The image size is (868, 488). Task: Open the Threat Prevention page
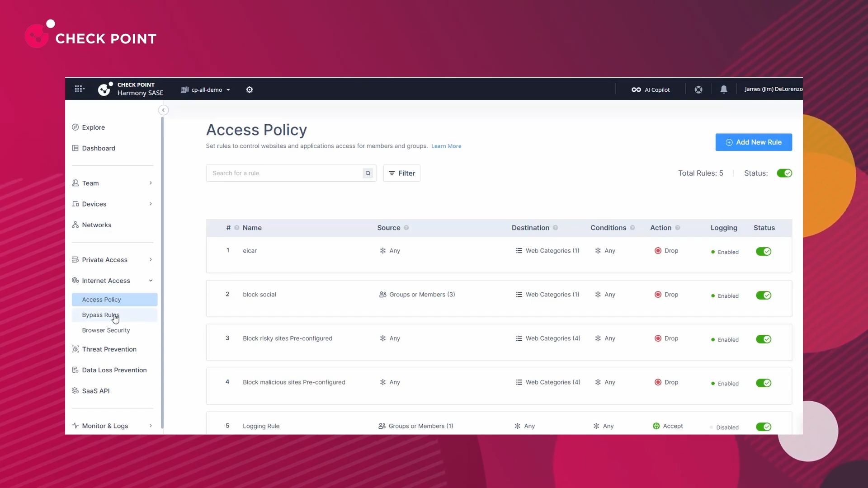click(109, 349)
